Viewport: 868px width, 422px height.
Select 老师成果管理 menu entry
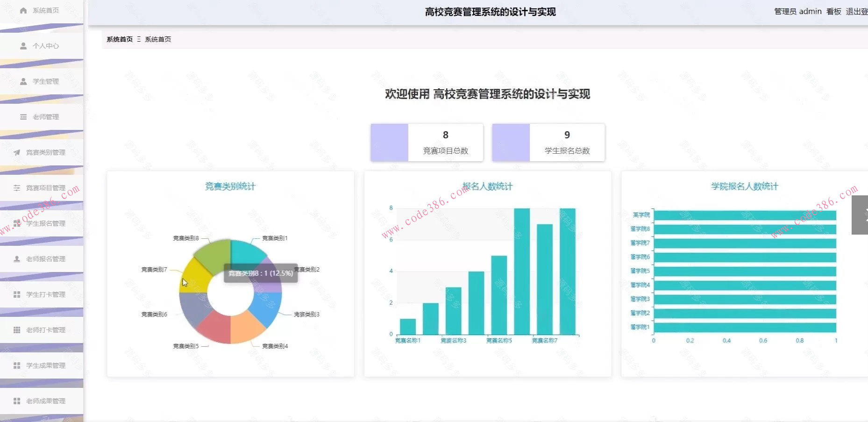click(45, 401)
